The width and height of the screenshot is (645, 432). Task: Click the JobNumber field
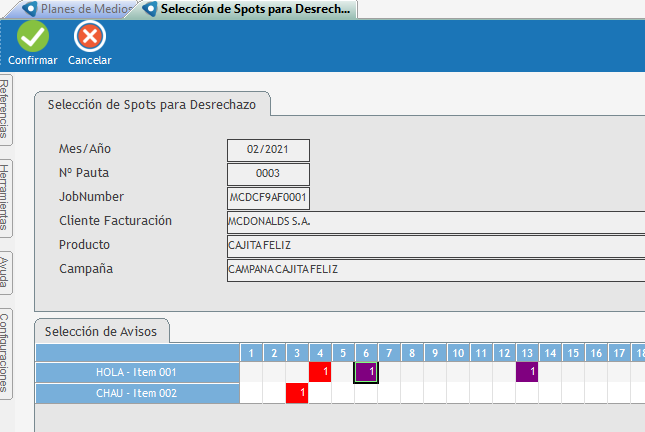point(268,198)
